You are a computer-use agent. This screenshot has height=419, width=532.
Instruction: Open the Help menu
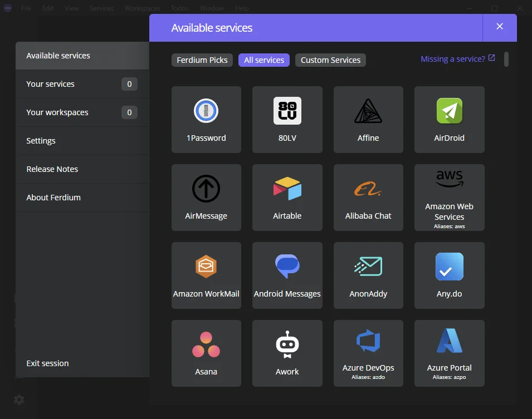click(x=242, y=8)
